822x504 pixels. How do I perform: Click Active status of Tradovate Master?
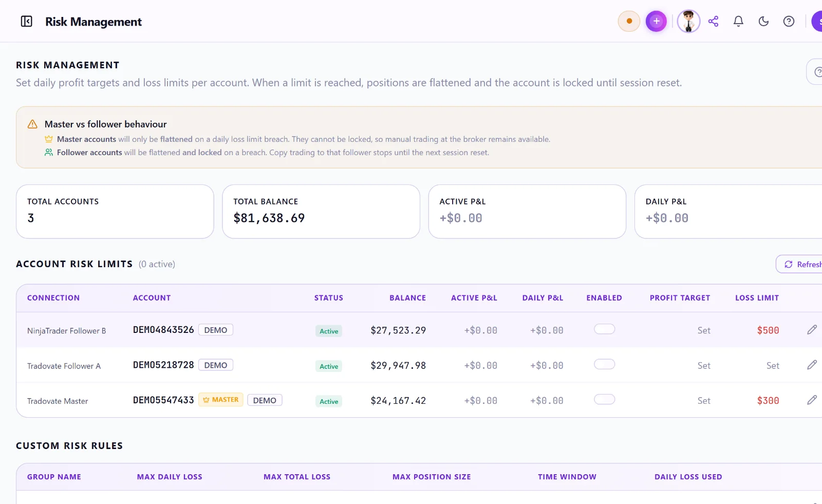[x=329, y=401]
